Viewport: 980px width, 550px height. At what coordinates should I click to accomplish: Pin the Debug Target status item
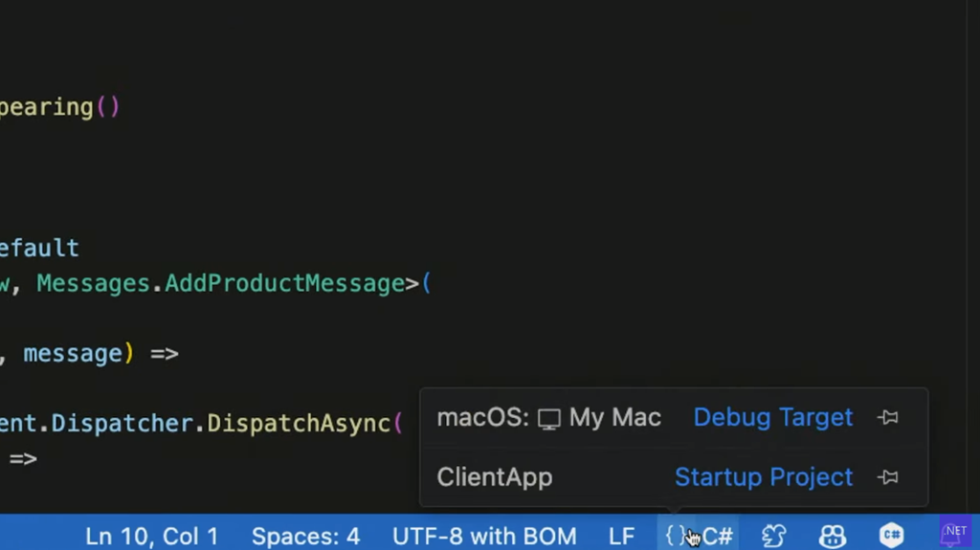[888, 418]
